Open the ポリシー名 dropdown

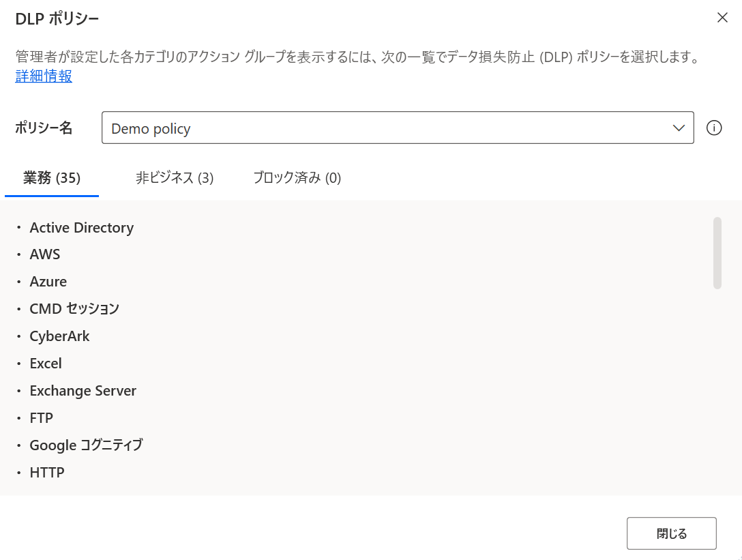398,128
